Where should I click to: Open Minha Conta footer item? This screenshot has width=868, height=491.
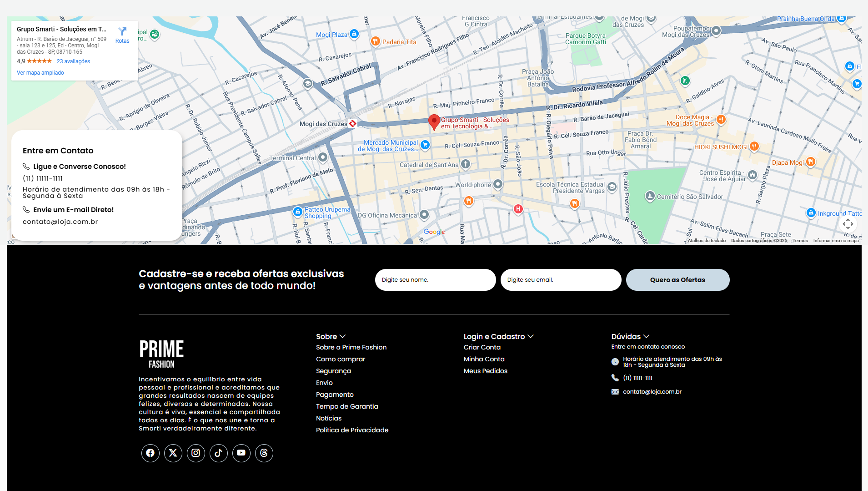tap(484, 359)
